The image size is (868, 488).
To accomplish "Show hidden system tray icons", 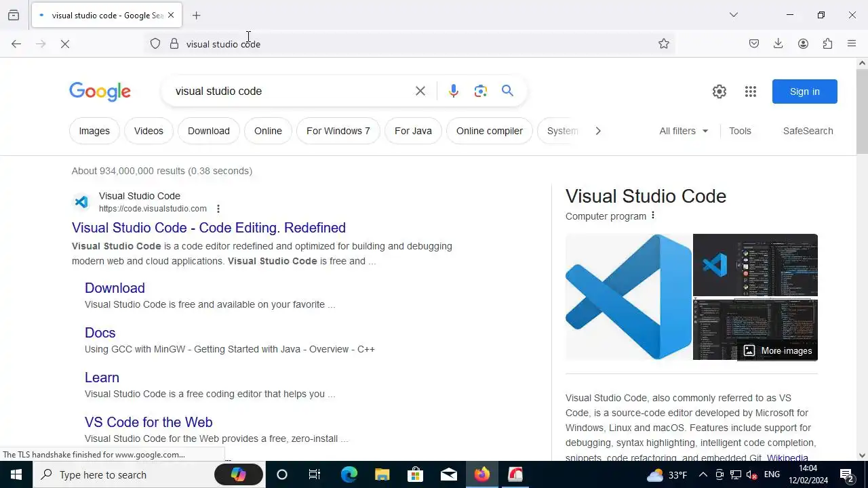I will point(703,474).
